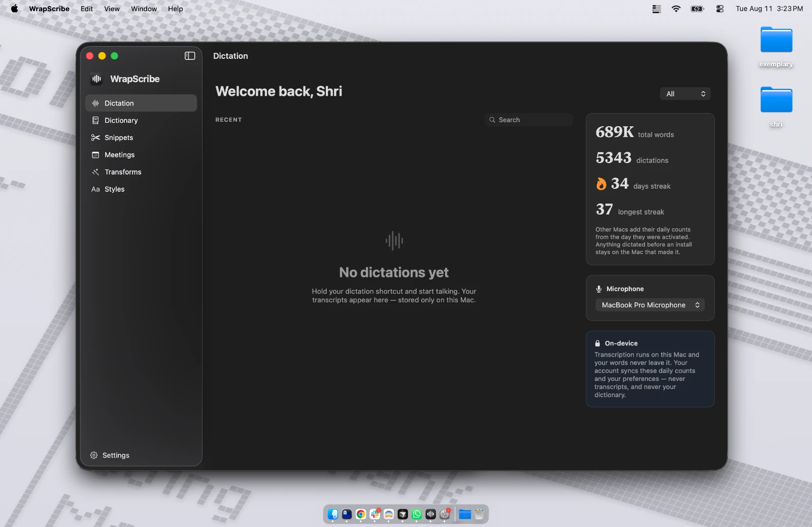Click the stacked bars menu bar icon
The height and width of the screenshot is (527, 812).
pyautogui.click(x=657, y=9)
